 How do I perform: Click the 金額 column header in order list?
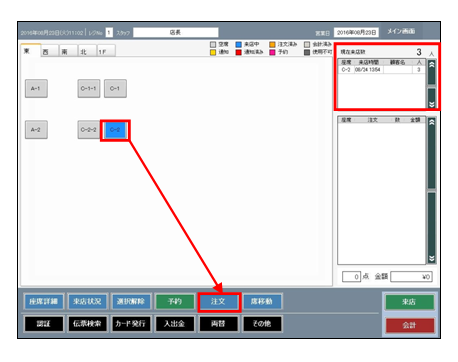(415, 120)
